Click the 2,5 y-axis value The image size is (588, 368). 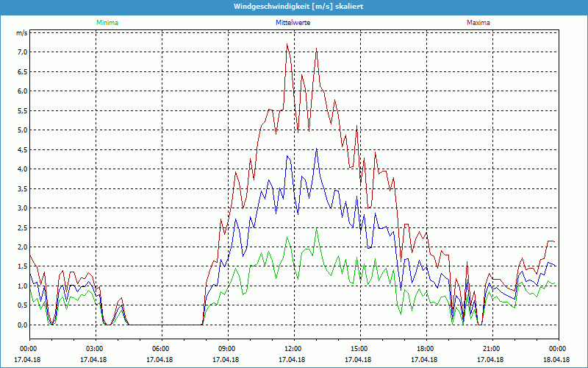click(x=23, y=227)
